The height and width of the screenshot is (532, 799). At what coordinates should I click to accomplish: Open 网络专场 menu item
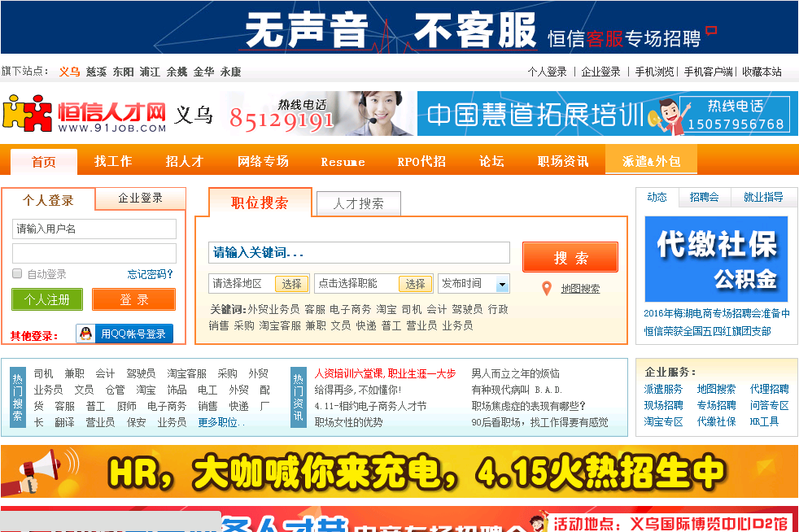(263, 161)
